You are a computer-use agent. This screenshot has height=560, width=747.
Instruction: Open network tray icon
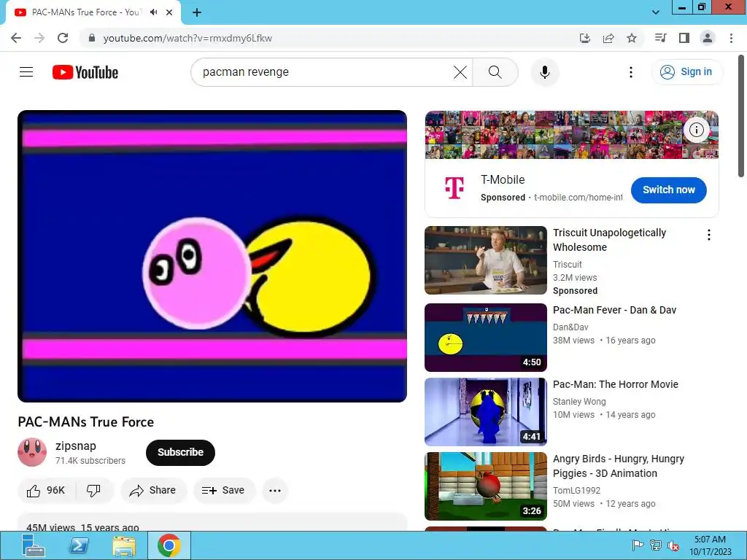656,545
